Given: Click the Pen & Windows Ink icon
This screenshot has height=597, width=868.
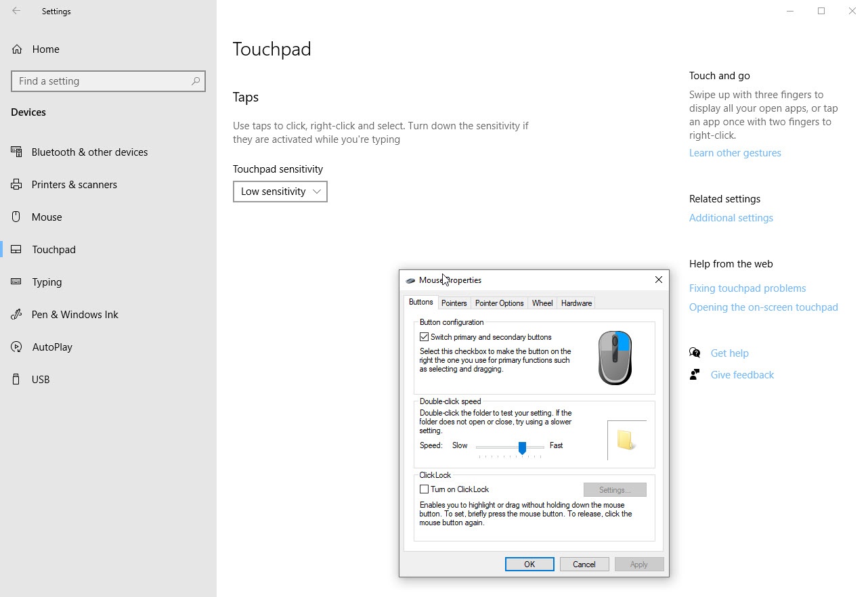Looking at the screenshot, I should pos(16,314).
